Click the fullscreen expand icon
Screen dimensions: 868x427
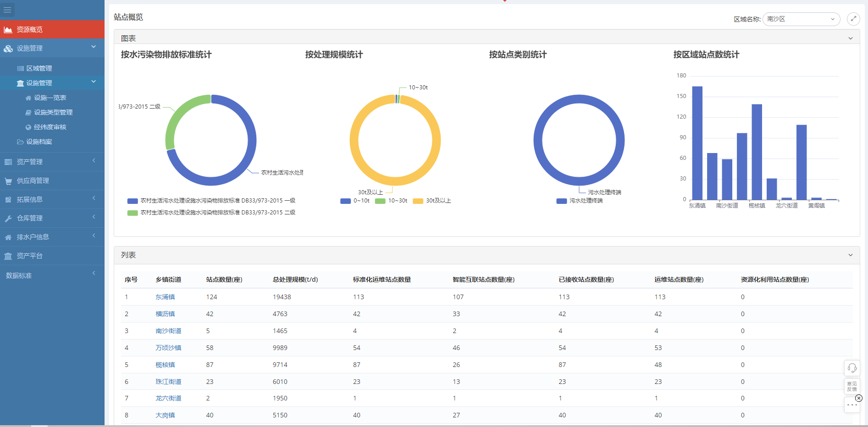click(853, 19)
